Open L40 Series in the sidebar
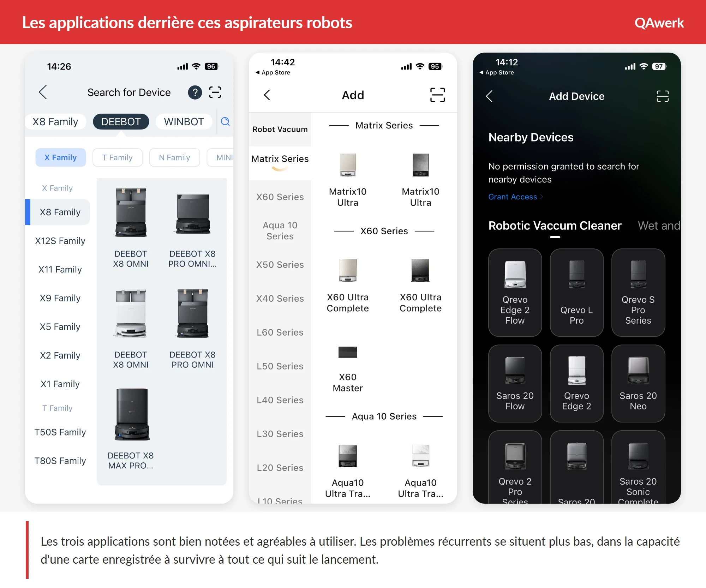 click(x=280, y=400)
